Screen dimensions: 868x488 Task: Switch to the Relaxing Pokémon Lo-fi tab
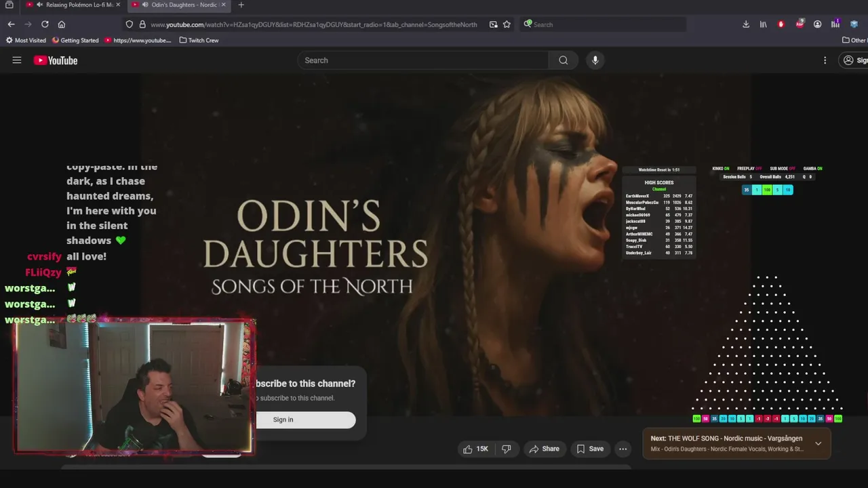point(73,5)
